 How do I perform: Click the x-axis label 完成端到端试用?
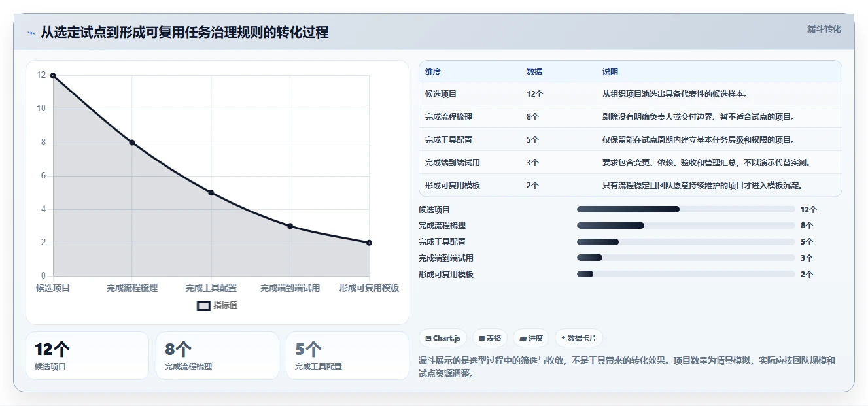pos(290,288)
